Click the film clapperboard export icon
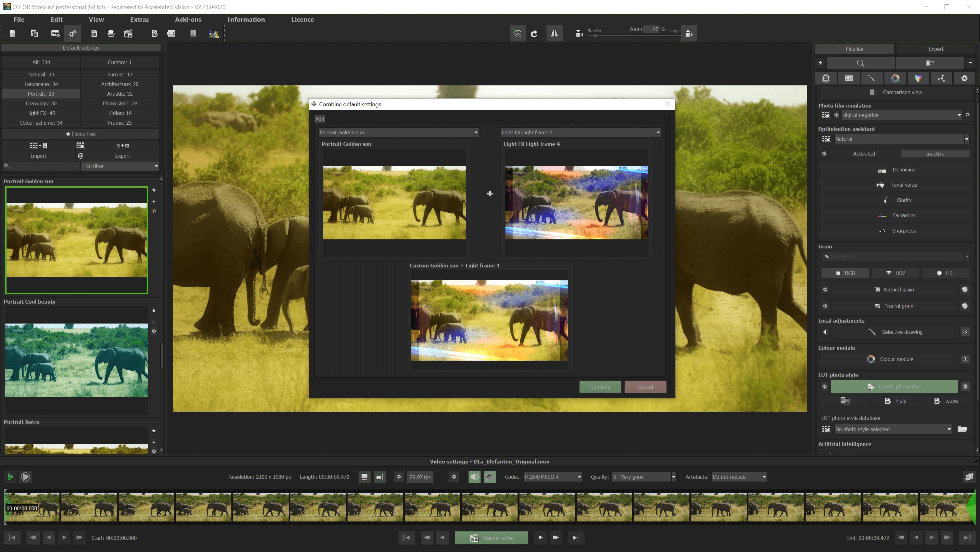Screen dimensions: 980x552 [x=128, y=33]
